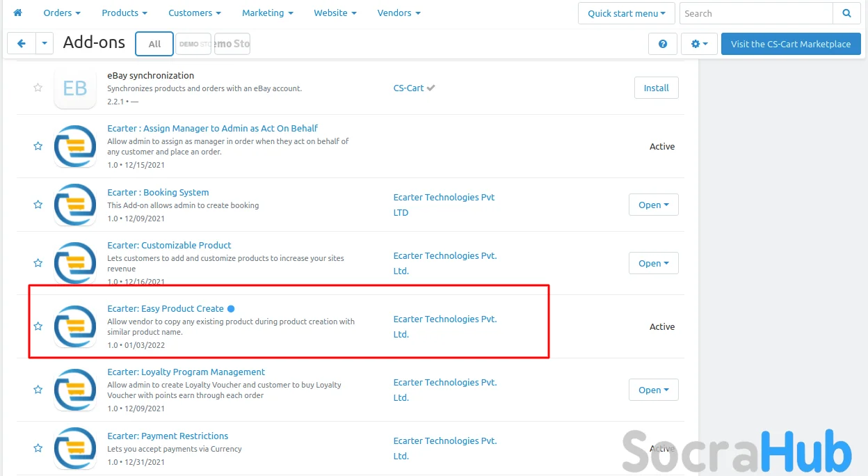Click the search magnifier button

[x=846, y=13]
